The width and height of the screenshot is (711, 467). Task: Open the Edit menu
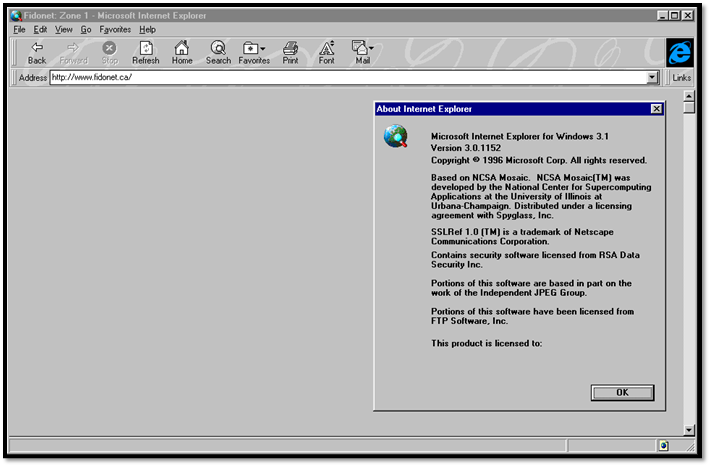tap(40, 29)
